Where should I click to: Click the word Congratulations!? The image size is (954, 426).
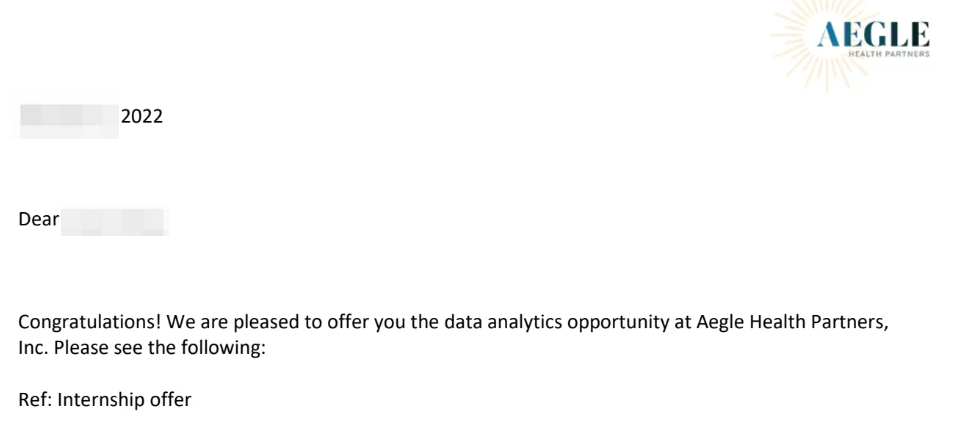(x=90, y=323)
